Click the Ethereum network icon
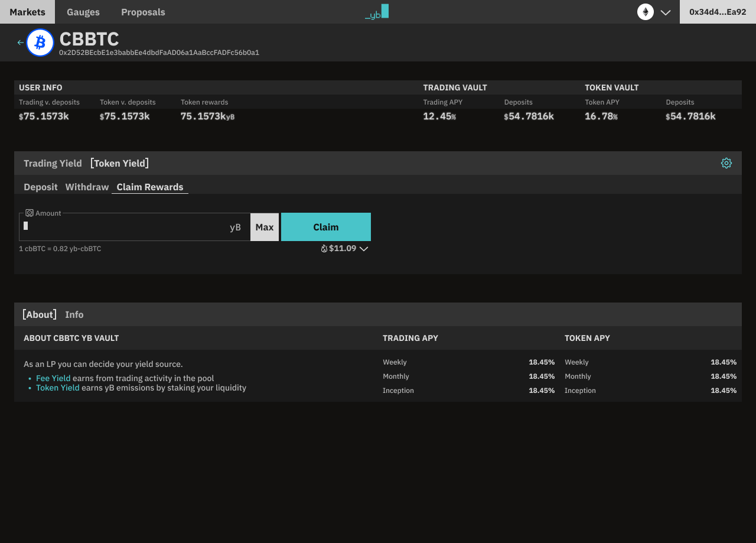756x543 pixels. coord(645,12)
